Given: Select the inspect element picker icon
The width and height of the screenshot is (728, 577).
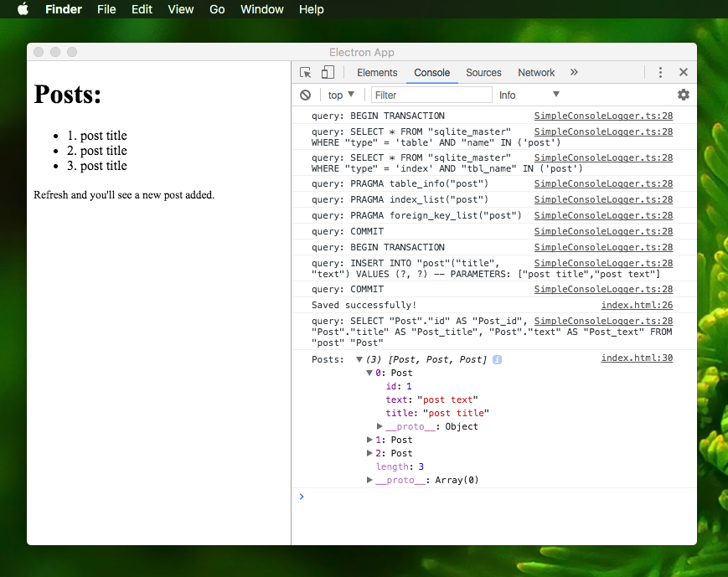Looking at the screenshot, I should [305, 72].
